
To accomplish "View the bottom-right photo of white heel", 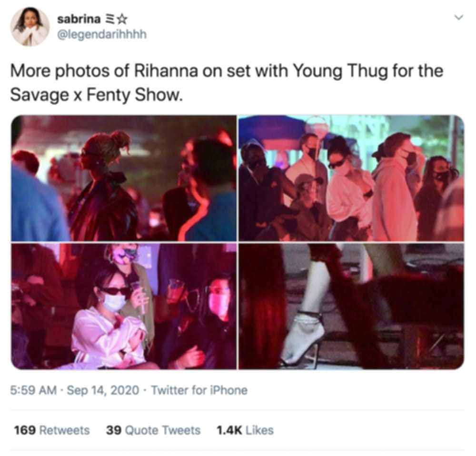I will point(351,307).
